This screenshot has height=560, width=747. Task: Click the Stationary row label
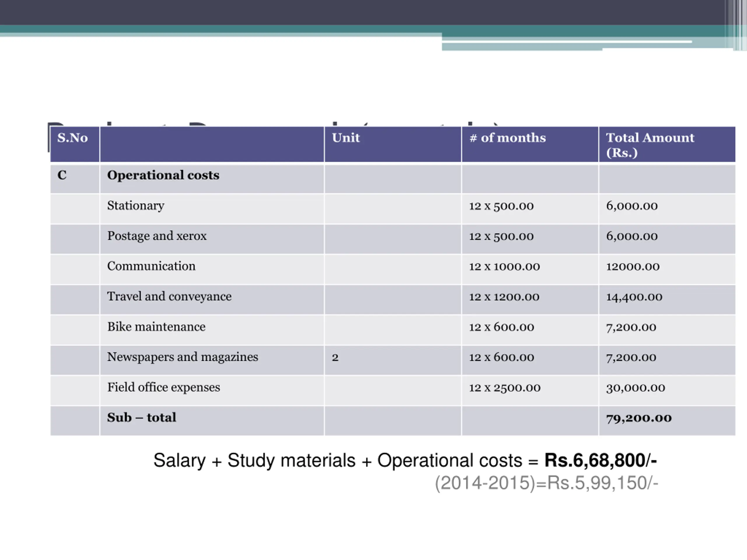[x=136, y=206]
